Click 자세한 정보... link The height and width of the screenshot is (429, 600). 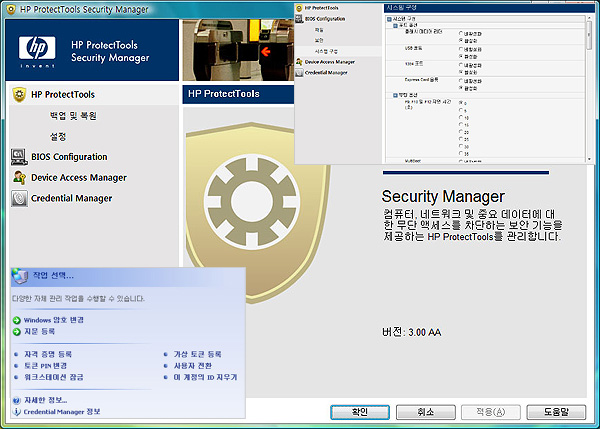(x=46, y=400)
